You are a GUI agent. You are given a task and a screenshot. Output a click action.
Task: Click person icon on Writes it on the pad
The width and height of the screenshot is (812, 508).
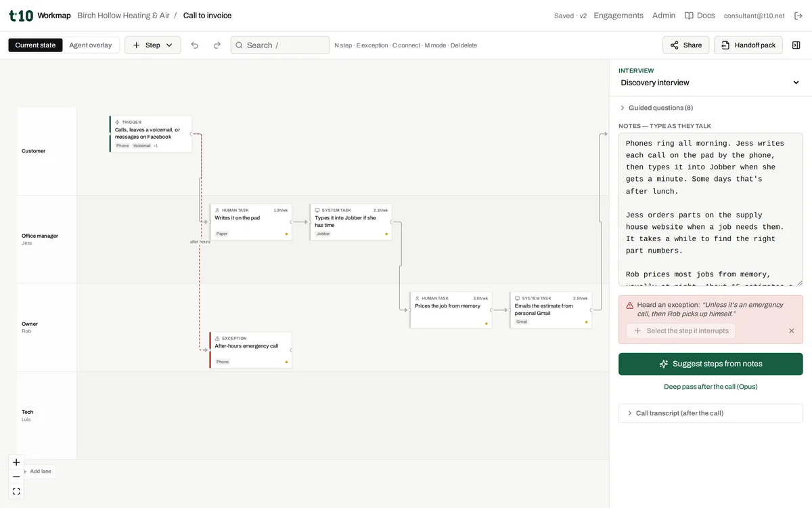pyautogui.click(x=217, y=211)
